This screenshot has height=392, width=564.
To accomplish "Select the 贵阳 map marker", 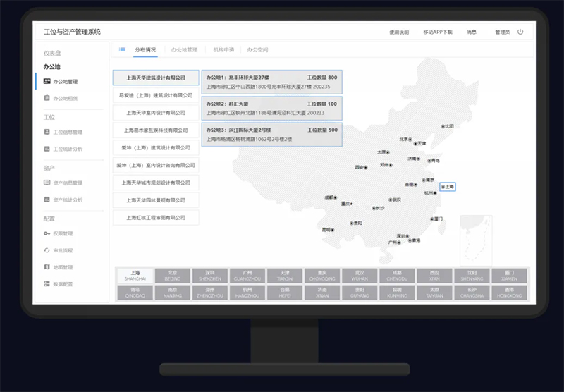I will click(356, 223).
